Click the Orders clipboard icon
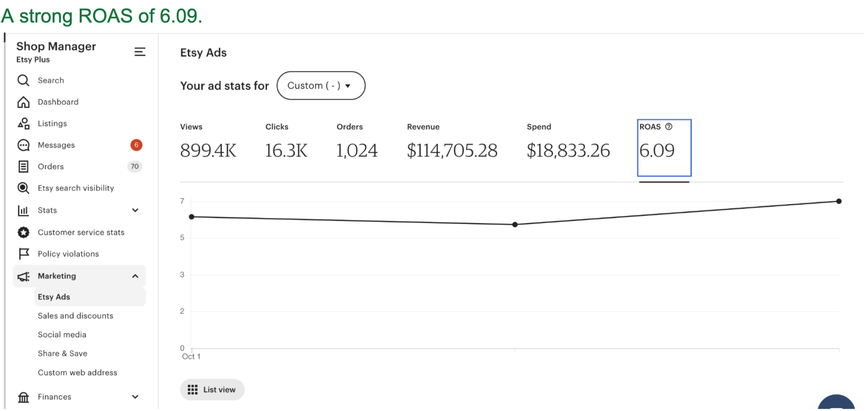The width and height of the screenshot is (868, 411). click(24, 167)
